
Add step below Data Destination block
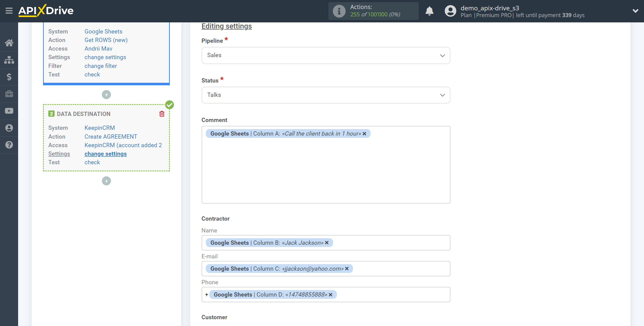tap(106, 181)
